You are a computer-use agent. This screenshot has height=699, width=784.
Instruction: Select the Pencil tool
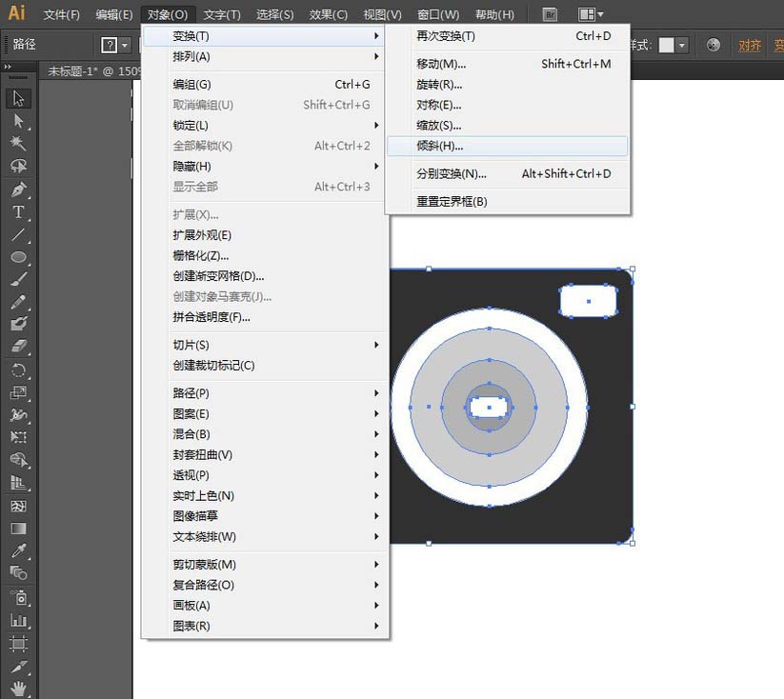18,302
